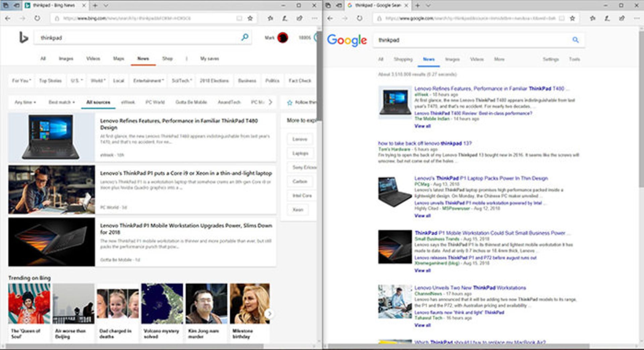Screen dimensions: 644x350
Task: Open the ThinkPad P1 Core i9 article headline
Action: point(186,173)
